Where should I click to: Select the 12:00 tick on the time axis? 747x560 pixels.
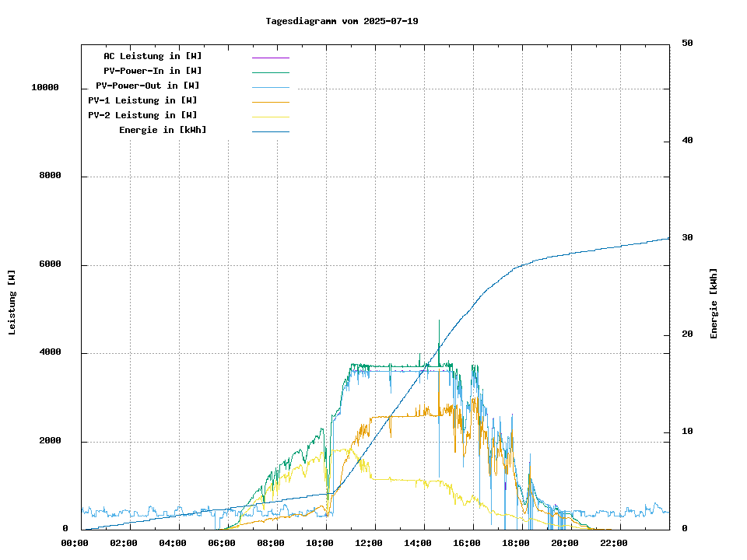pos(369,543)
